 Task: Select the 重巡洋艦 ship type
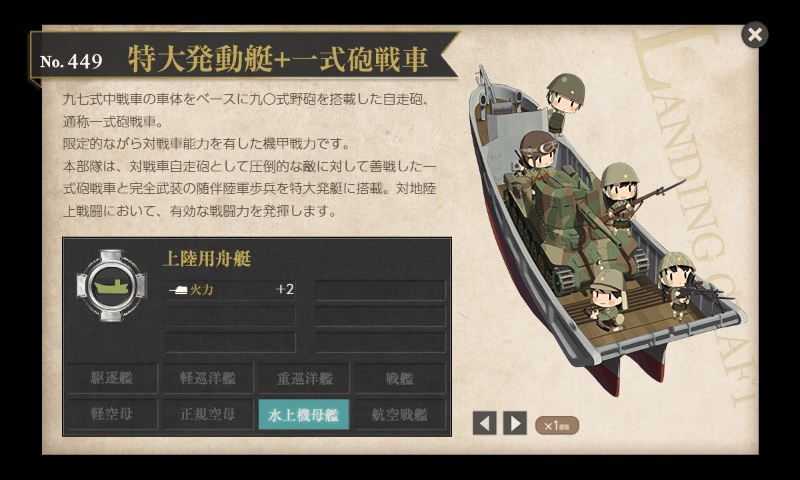304,378
